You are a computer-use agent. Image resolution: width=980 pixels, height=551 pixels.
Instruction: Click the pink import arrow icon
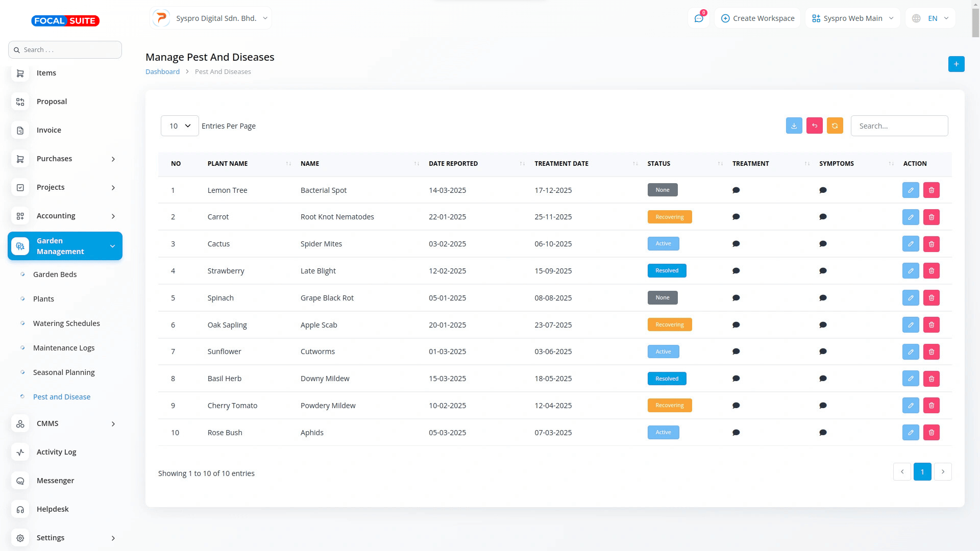(x=814, y=126)
